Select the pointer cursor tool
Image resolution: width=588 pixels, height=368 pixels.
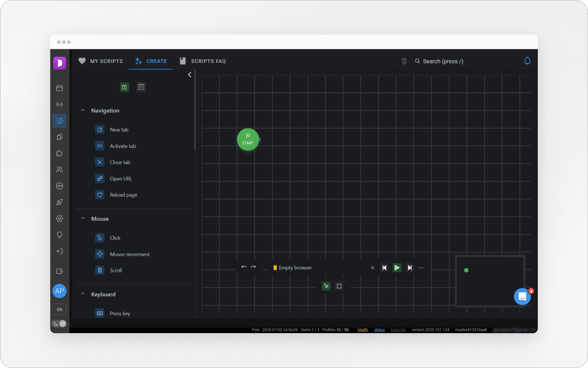[326, 286]
